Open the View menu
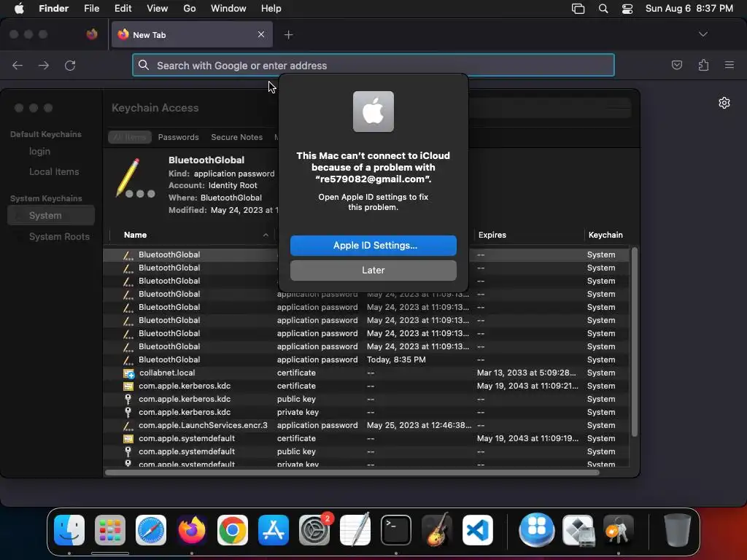Image resolution: width=747 pixels, height=560 pixels. (158, 9)
